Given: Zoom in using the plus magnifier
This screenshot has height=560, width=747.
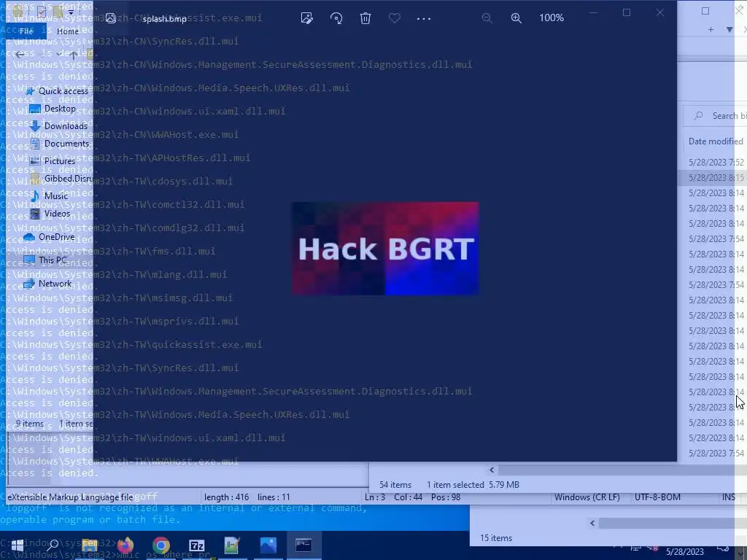Looking at the screenshot, I should point(516,18).
